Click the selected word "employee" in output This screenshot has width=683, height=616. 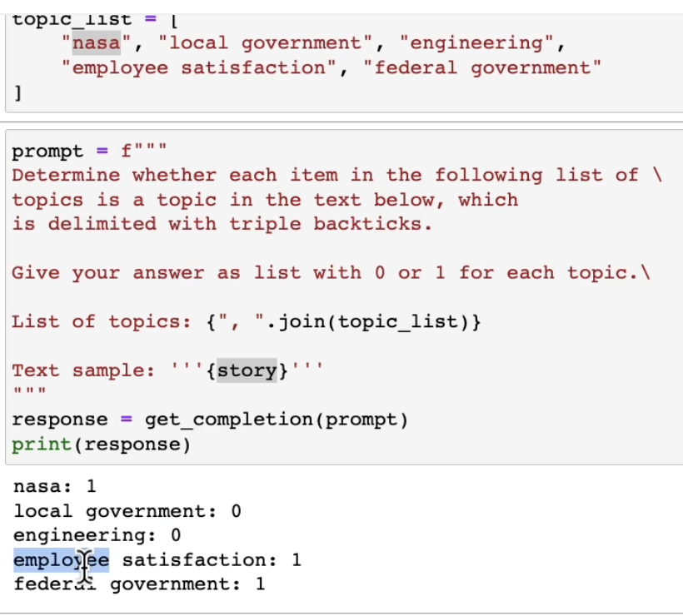point(61,560)
